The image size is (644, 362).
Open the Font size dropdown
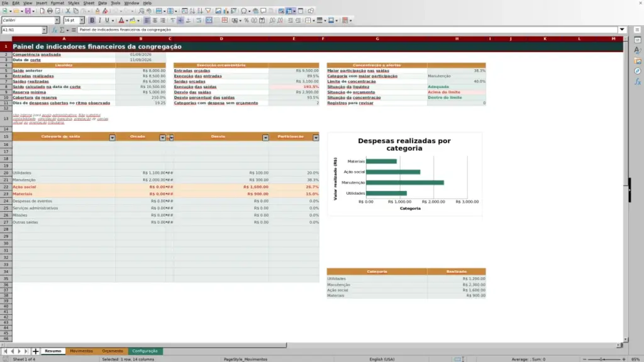[x=82, y=20]
